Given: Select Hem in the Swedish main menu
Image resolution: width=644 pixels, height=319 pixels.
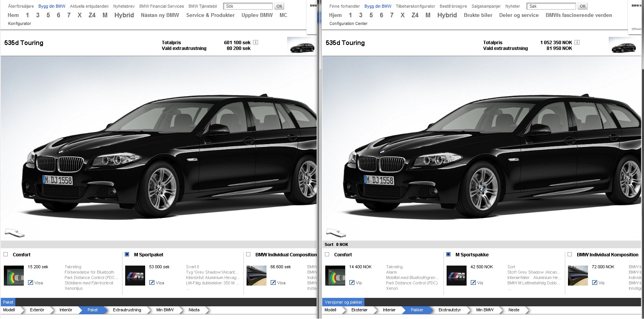Looking at the screenshot, I should click(x=13, y=15).
